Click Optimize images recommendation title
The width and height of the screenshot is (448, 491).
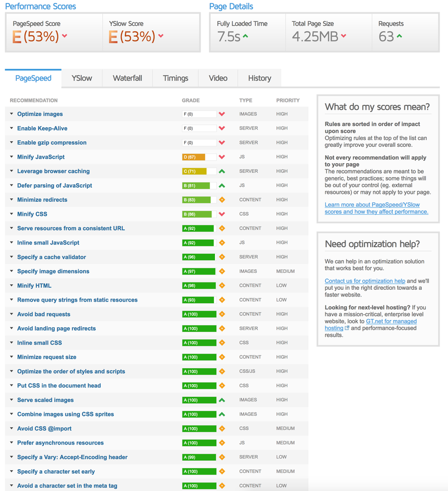tap(40, 114)
